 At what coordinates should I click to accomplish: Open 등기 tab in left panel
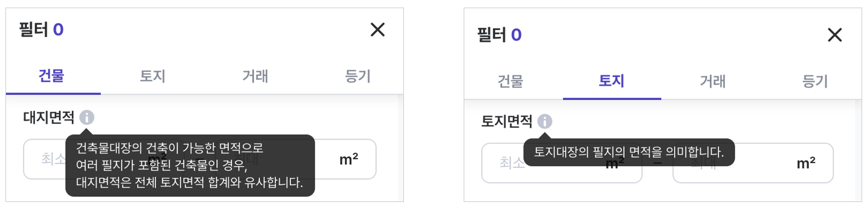(x=358, y=76)
